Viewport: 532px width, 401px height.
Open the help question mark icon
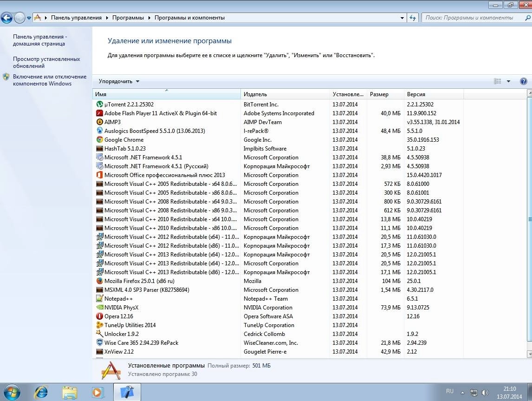point(523,81)
